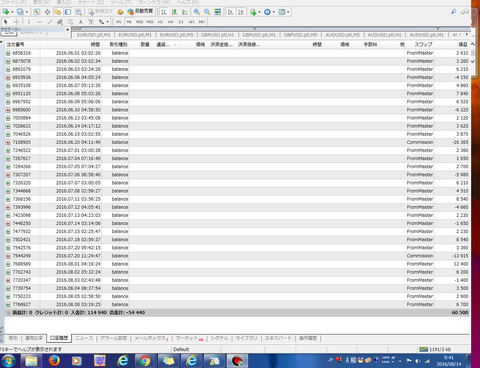This screenshot has height=368, width=480.
Task: Enable the D1 timeframe button
Action: [181, 22]
